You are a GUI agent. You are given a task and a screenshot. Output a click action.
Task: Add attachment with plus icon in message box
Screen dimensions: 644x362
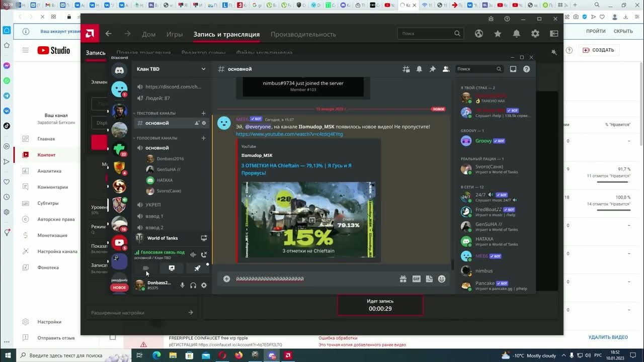(227, 279)
